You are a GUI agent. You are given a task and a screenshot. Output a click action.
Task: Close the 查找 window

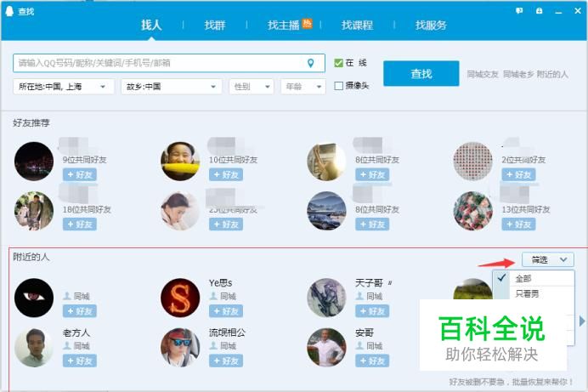click(x=578, y=11)
